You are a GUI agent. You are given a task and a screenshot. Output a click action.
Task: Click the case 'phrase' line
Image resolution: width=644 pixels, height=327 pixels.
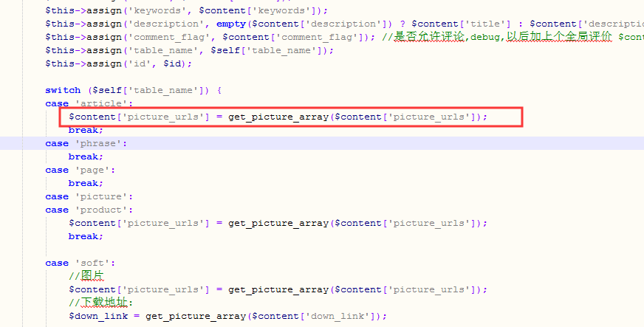(86, 143)
